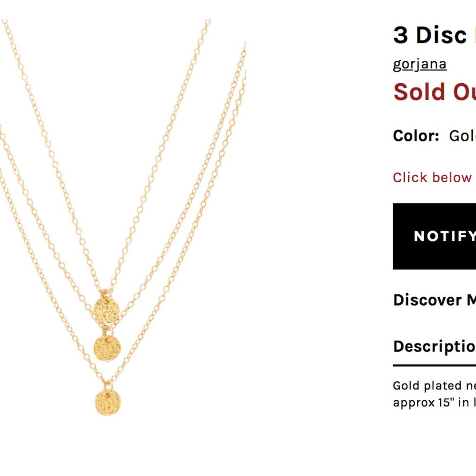Click the Color label

coord(417,135)
